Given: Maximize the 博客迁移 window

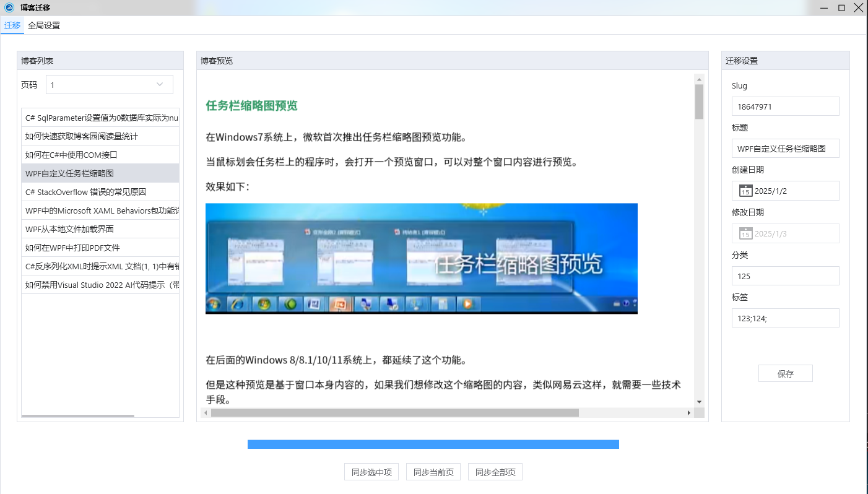Looking at the screenshot, I should 841,7.
